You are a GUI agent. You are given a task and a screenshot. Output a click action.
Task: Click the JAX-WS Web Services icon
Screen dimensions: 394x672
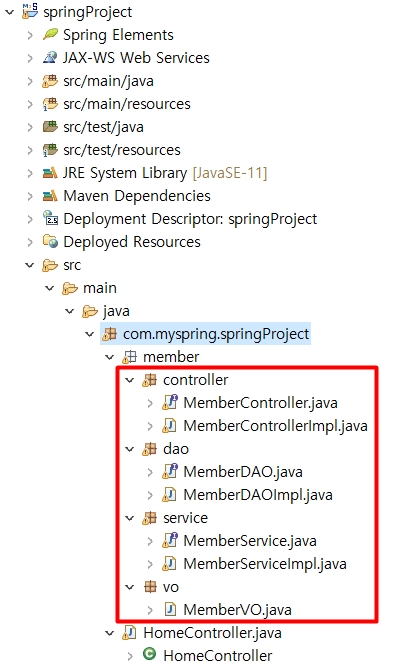point(50,57)
